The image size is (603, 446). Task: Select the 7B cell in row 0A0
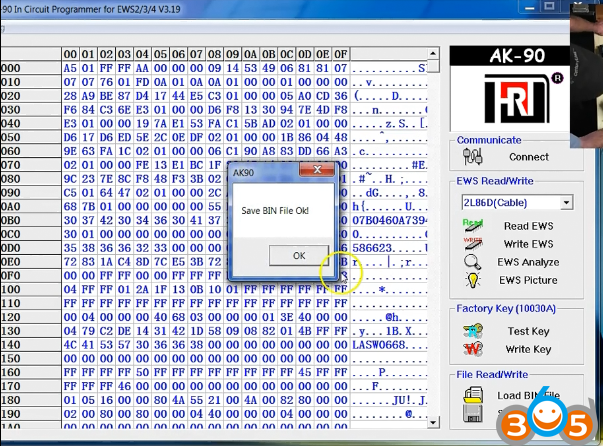(88, 206)
